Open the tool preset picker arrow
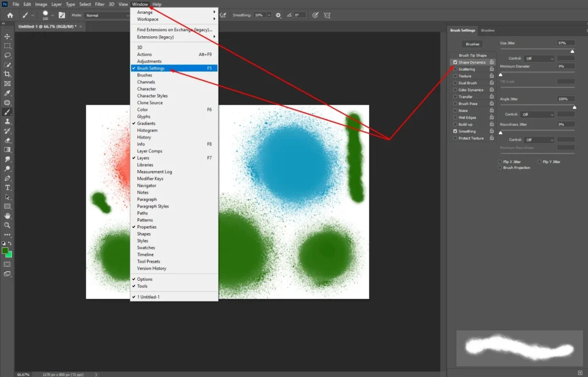588x377 pixels. [33, 16]
